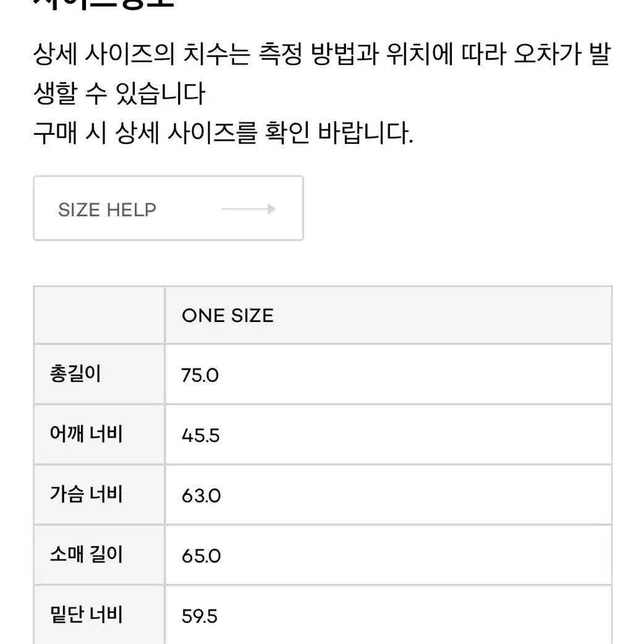
Task: Click the 총길이 row label
Action: point(75,374)
